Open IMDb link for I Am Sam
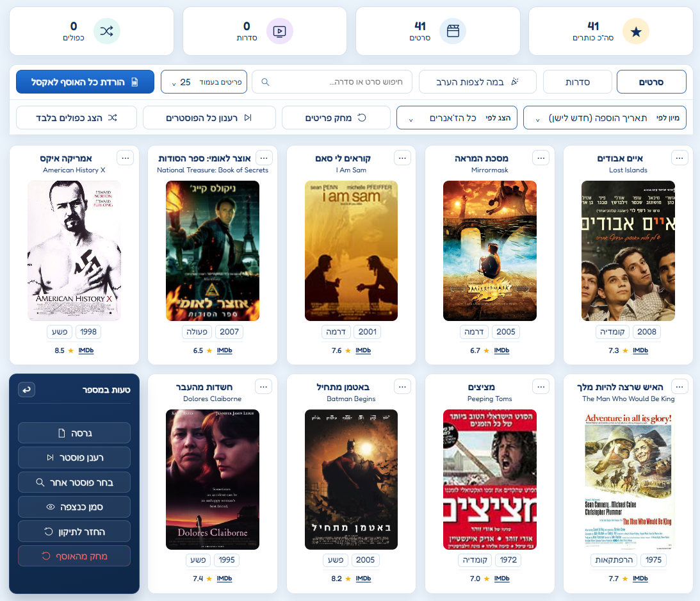700x601 pixels. click(363, 350)
